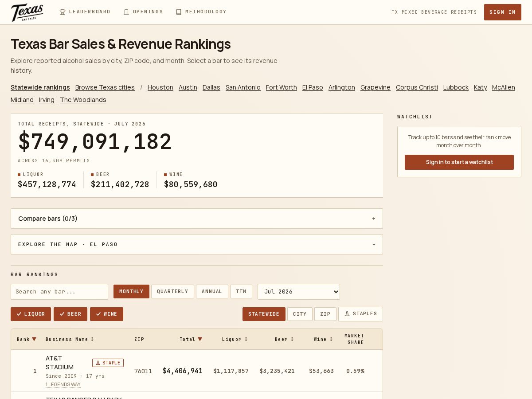Click the Leaderboard trophy icon

pyautogui.click(x=63, y=12)
